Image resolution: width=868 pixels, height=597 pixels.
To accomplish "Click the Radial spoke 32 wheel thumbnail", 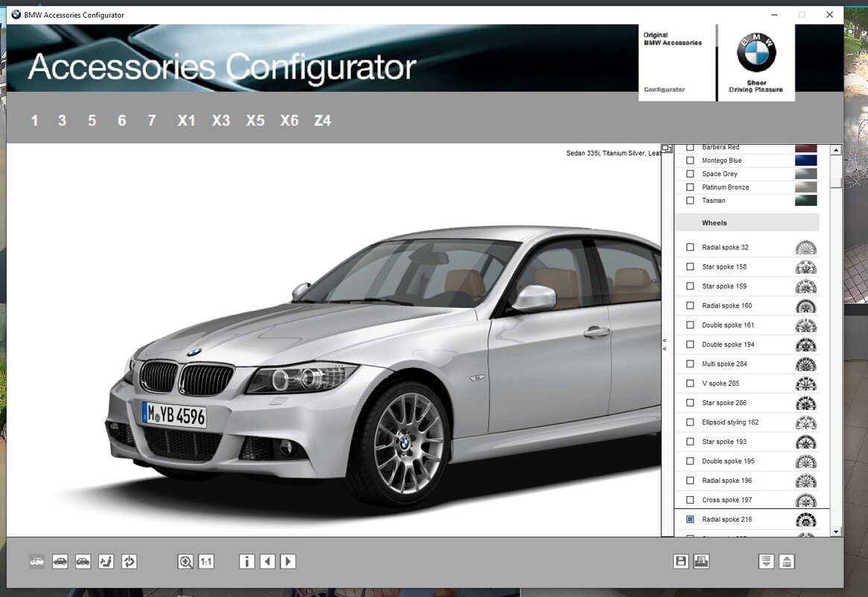I will click(806, 248).
